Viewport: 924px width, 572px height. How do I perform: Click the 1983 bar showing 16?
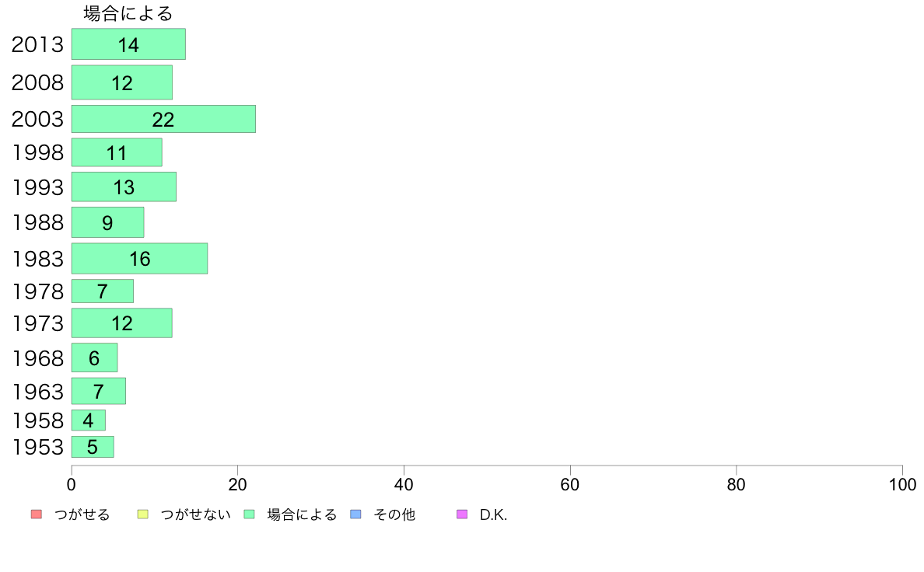[x=140, y=259]
